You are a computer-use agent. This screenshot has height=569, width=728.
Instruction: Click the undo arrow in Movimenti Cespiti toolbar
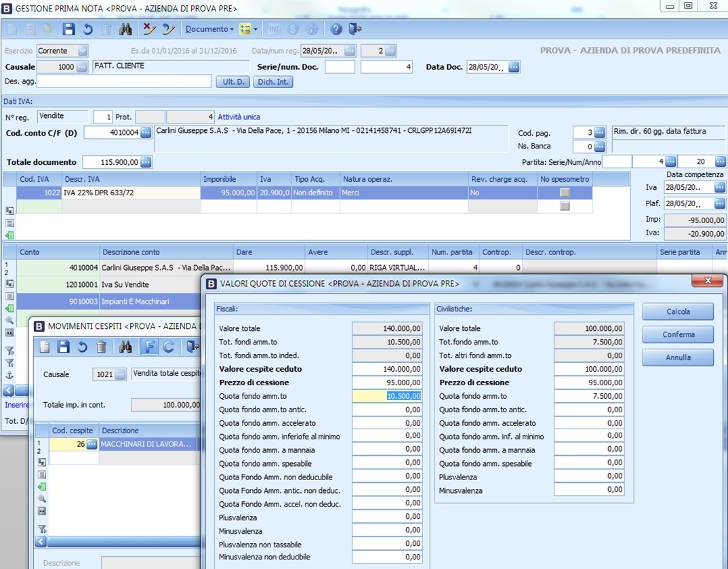(x=83, y=347)
